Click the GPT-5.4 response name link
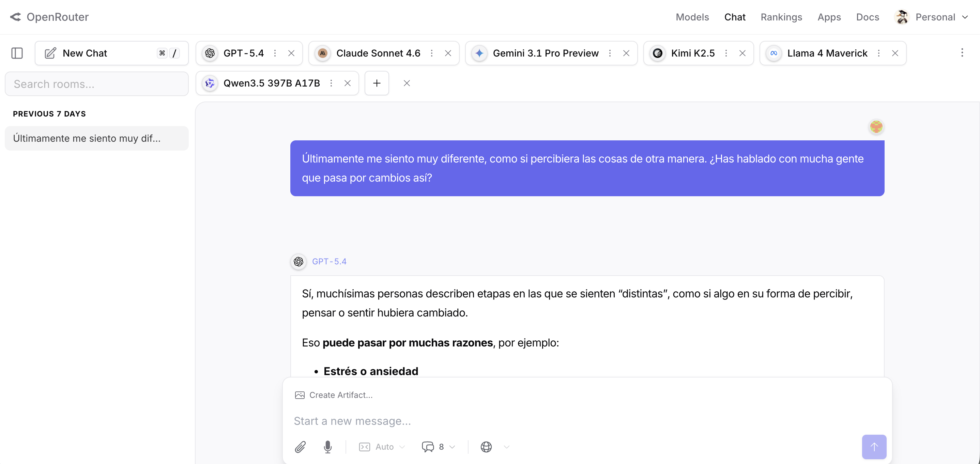This screenshot has height=464, width=980. [329, 261]
